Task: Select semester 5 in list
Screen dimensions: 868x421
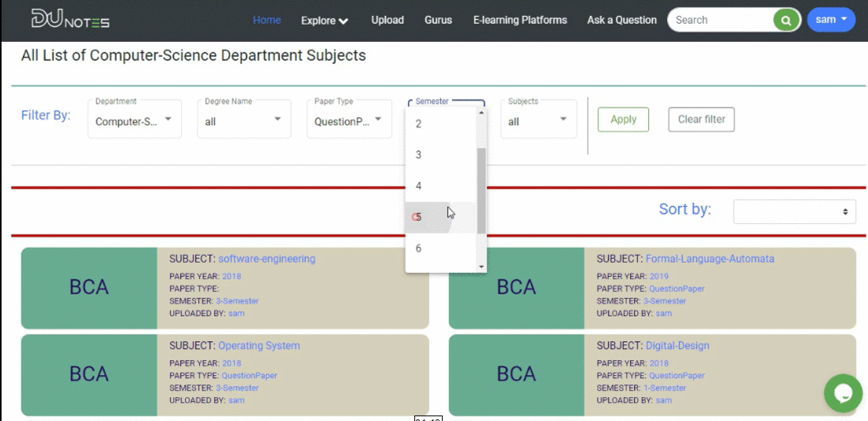Action: 441,217
